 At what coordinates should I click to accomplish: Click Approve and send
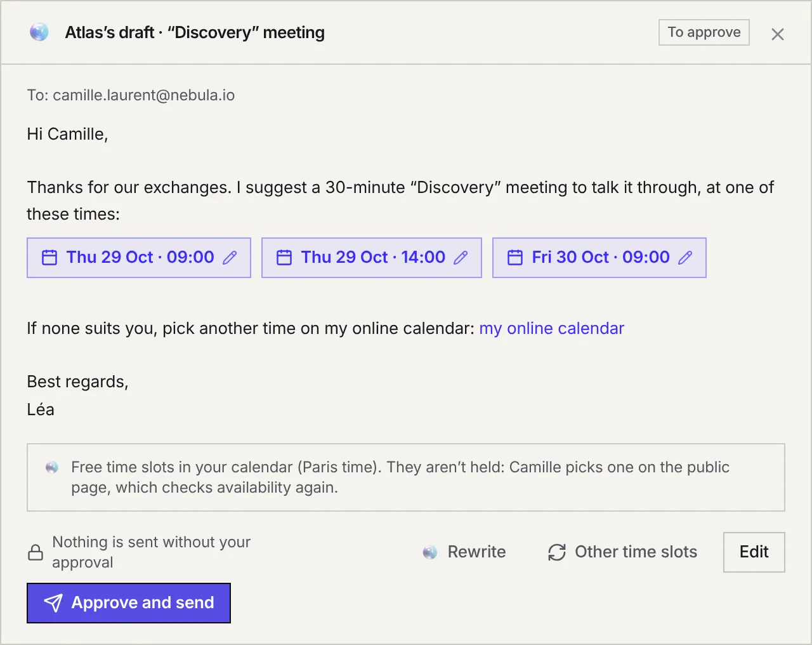pyautogui.click(x=129, y=603)
